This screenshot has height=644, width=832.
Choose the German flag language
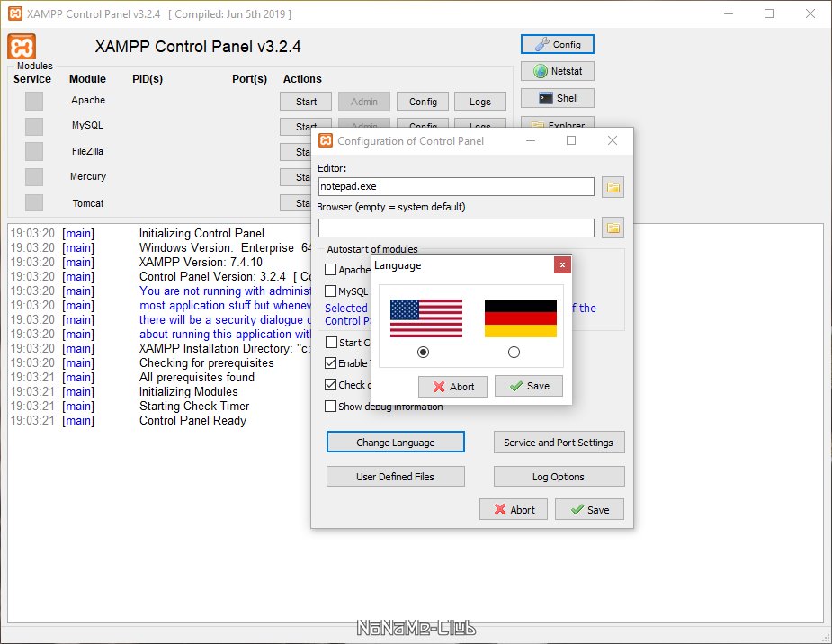[x=520, y=318]
